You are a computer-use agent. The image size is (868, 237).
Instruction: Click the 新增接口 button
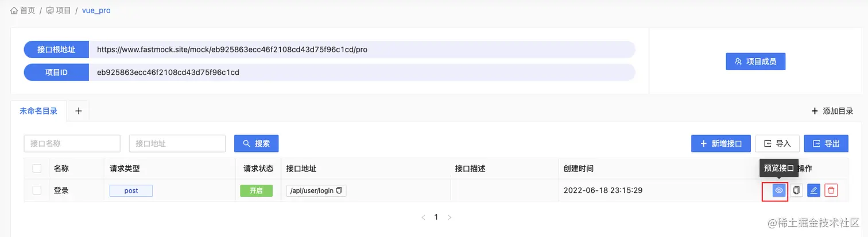tap(721, 144)
